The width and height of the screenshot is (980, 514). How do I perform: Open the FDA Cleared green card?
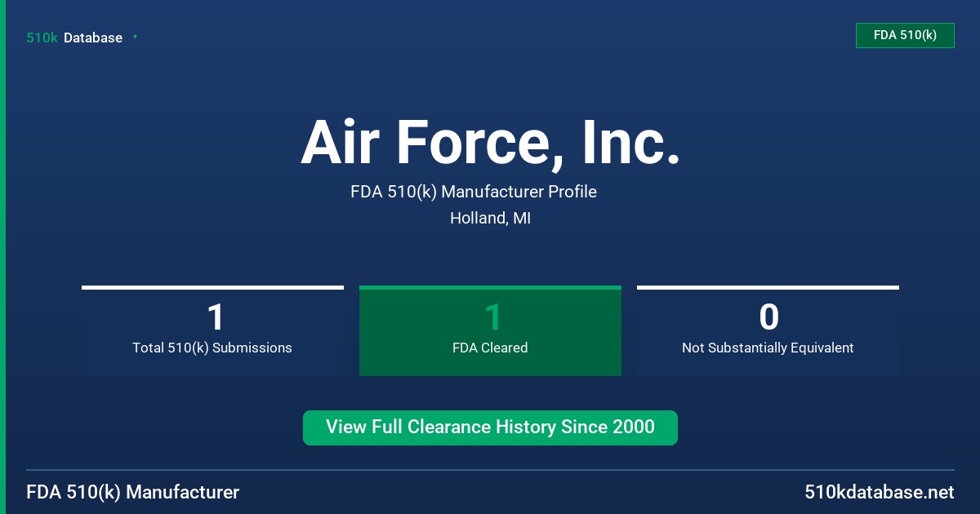point(490,331)
